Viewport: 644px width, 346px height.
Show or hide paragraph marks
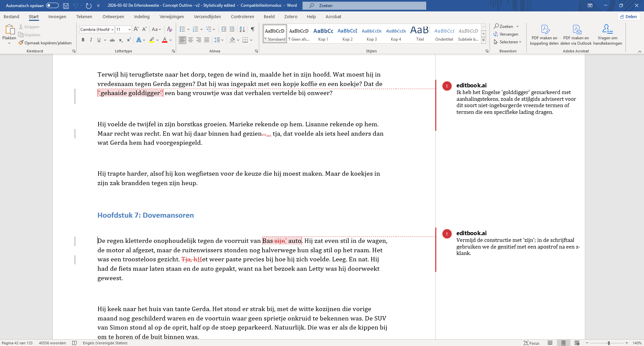253,30
